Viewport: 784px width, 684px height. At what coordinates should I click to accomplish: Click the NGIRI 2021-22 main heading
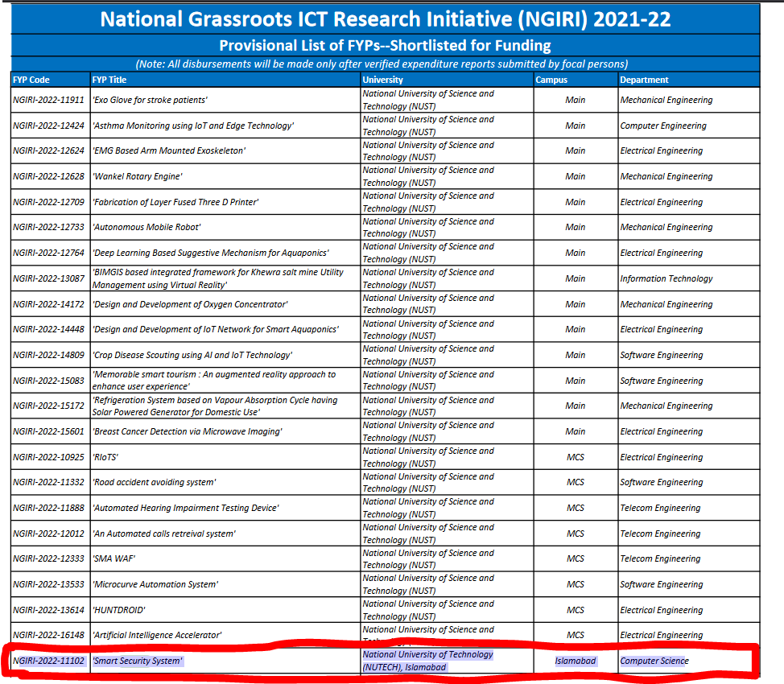[x=386, y=19]
